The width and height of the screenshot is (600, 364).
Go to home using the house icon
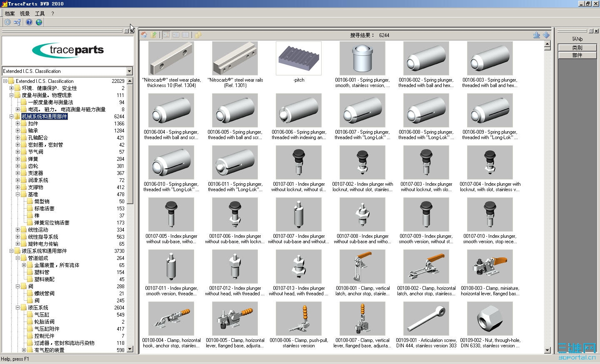(x=144, y=35)
